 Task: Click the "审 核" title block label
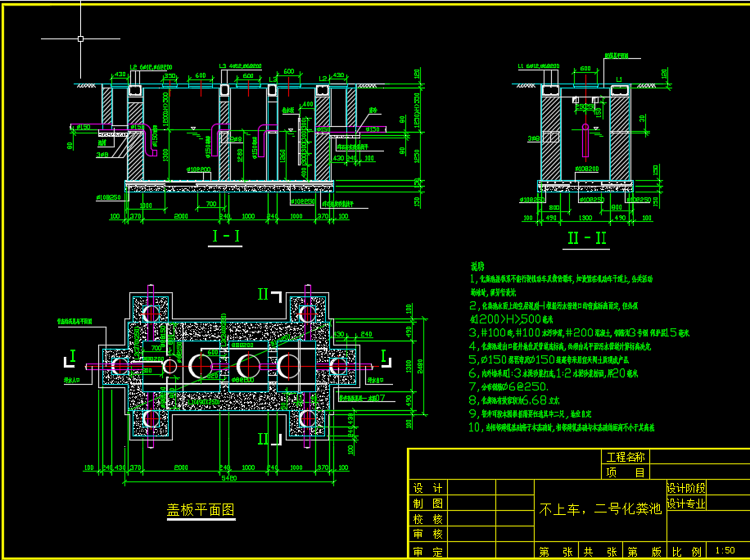point(427,534)
